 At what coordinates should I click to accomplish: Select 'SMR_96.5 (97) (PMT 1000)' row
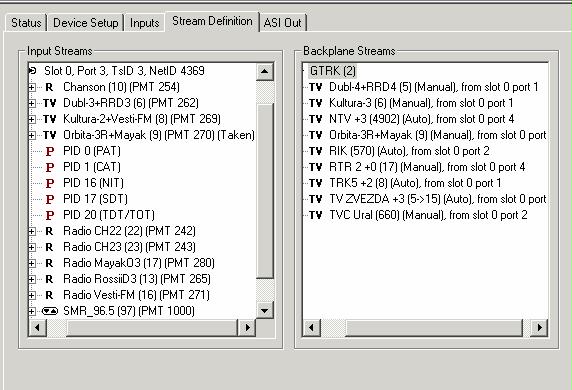(129, 311)
